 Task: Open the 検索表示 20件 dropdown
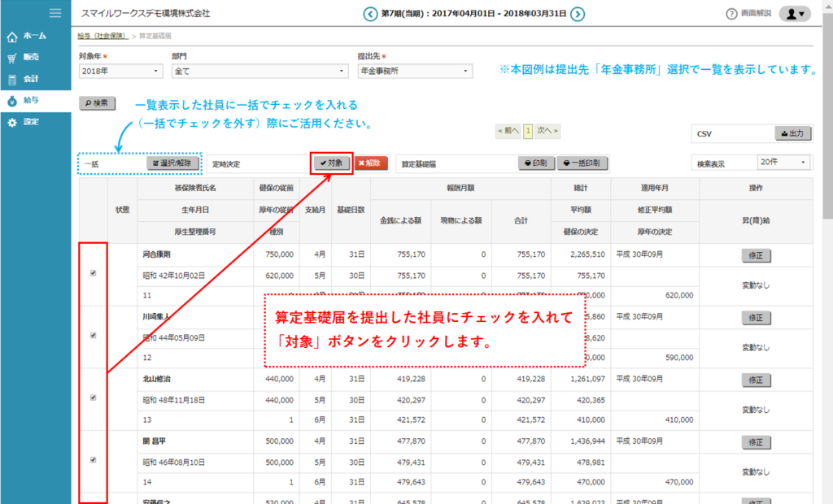click(783, 163)
